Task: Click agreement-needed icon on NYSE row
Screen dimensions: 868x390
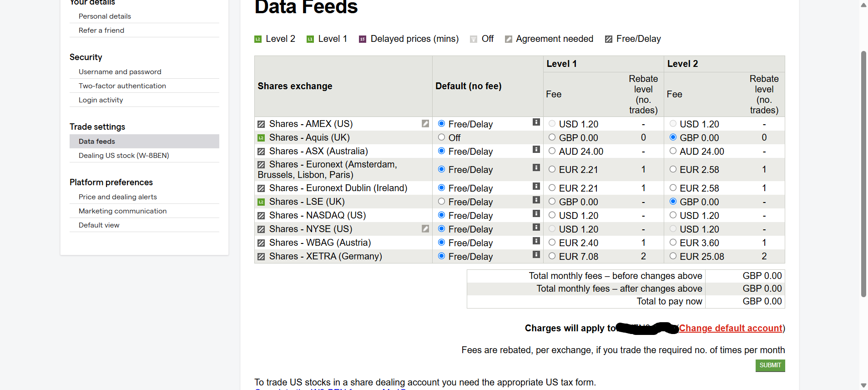Action: tap(425, 228)
